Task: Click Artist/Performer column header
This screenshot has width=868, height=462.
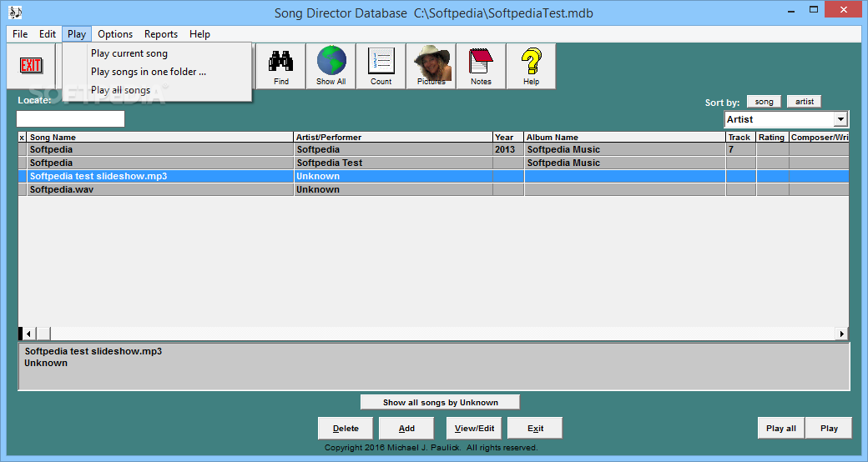Action: click(x=393, y=138)
